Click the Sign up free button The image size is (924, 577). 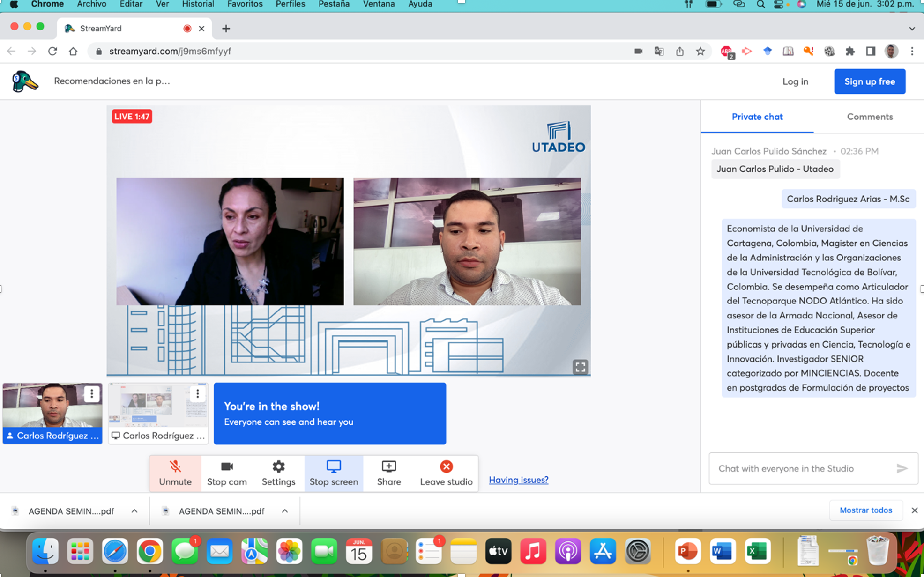coord(869,81)
